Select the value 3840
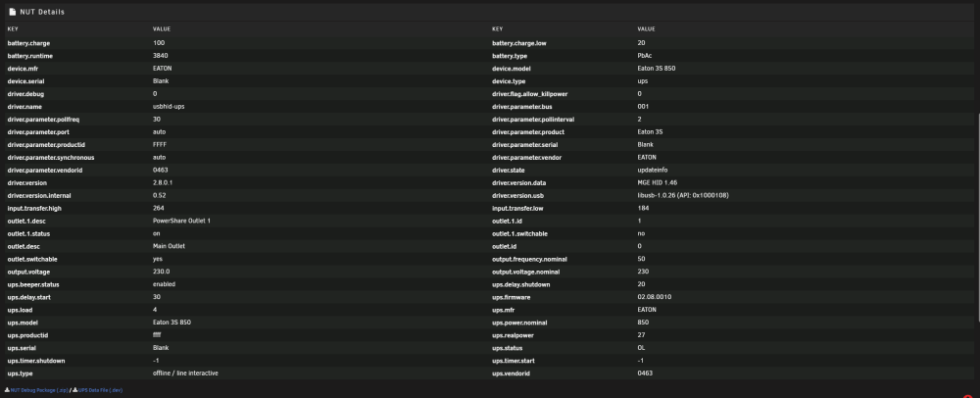Viewport: 980px width, 398px height. tap(160, 56)
